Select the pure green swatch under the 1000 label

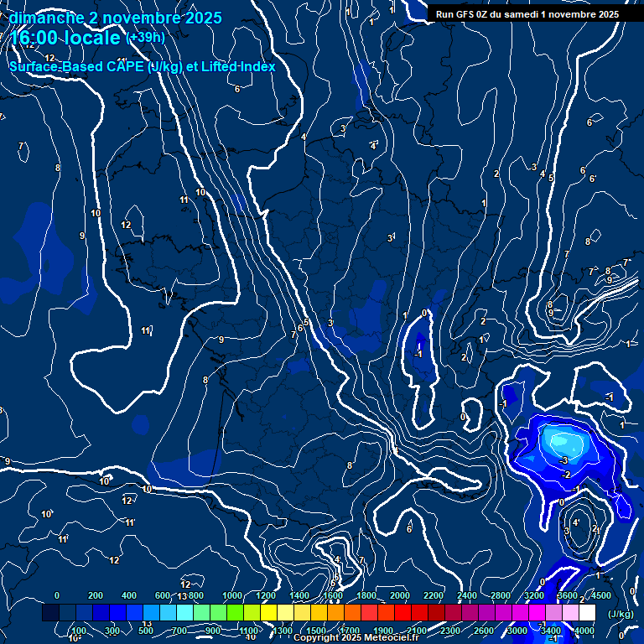pyautogui.click(x=235, y=612)
